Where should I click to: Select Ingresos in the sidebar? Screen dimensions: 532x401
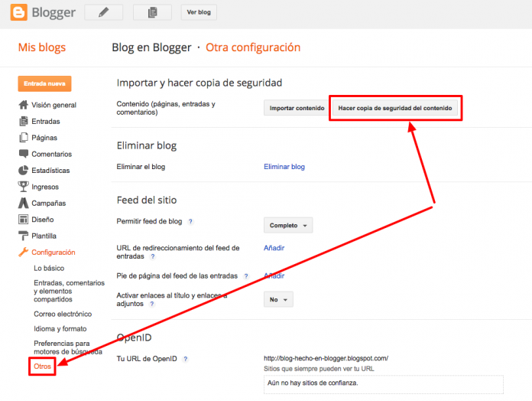[45, 187]
